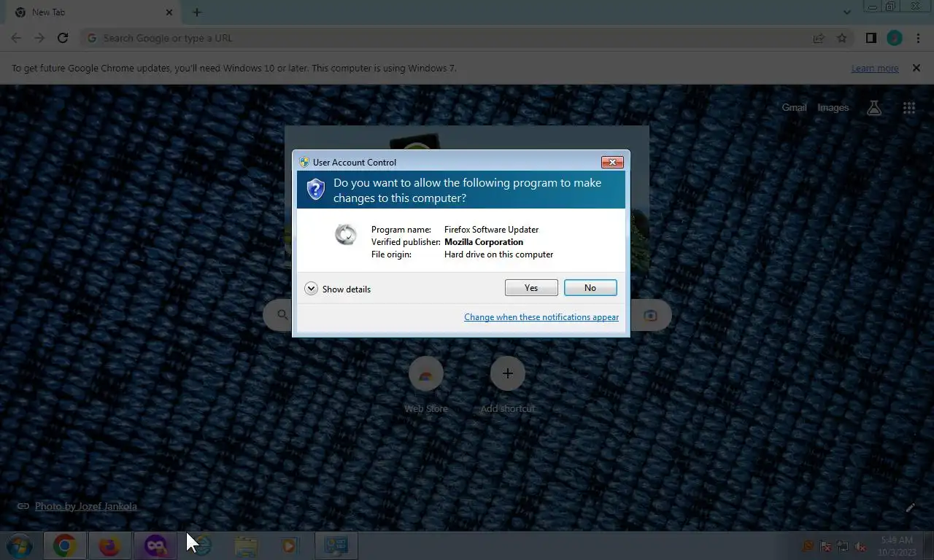Select the New Tab browser tab
The width and height of the screenshot is (934, 560).
pyautogui.click(x=91, y=12)
